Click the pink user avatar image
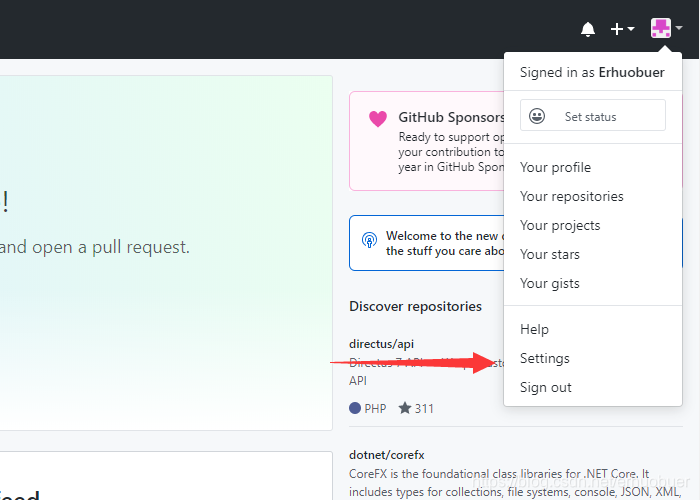 pyautogui.click(x=661, y=28)
